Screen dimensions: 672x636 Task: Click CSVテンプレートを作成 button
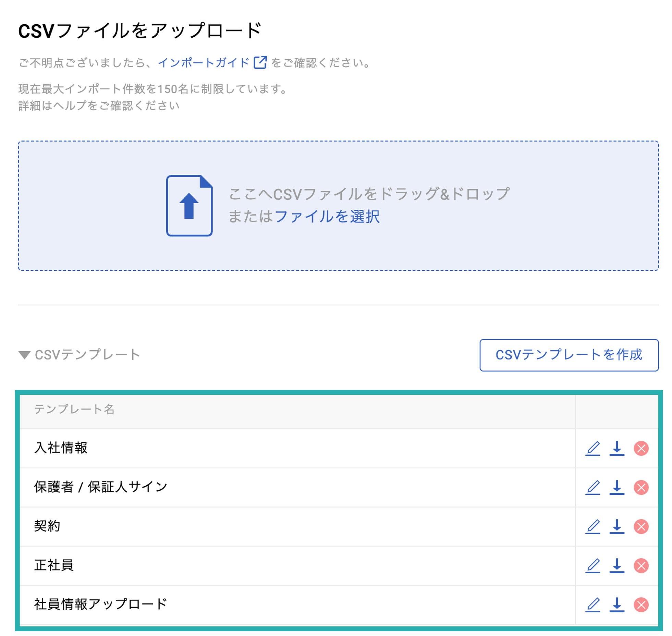tap(570, 355)
